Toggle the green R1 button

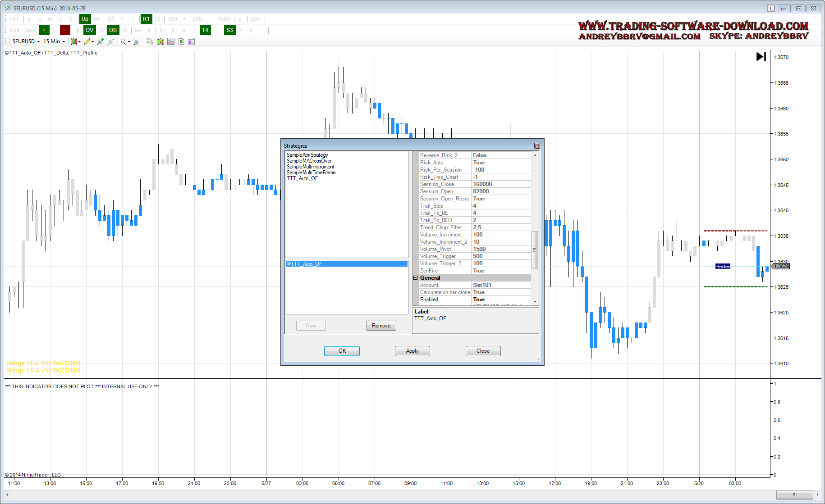(x=146, y=19)
